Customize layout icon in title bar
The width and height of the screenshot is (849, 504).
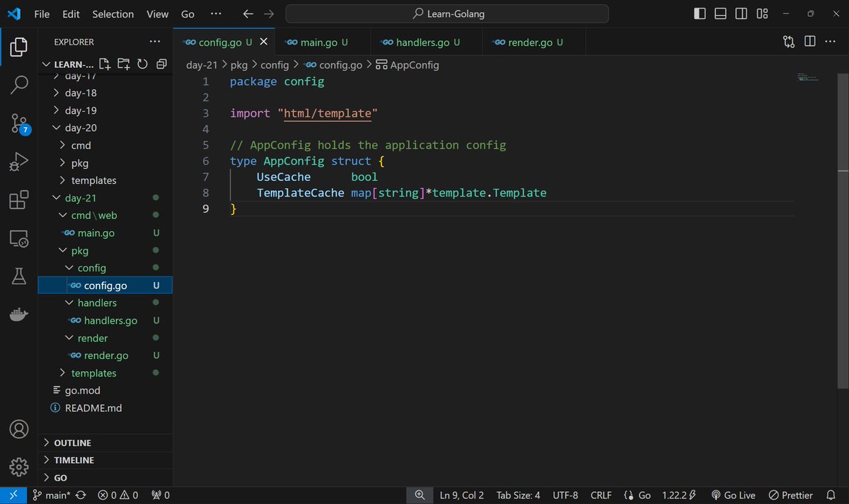point(762,13)
